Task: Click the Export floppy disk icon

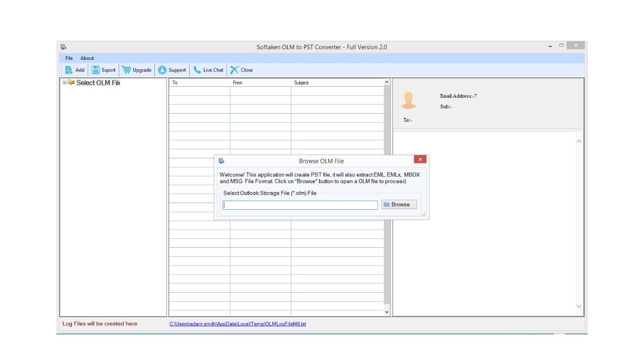Action: pyautogui.click(x=96, y=70)
